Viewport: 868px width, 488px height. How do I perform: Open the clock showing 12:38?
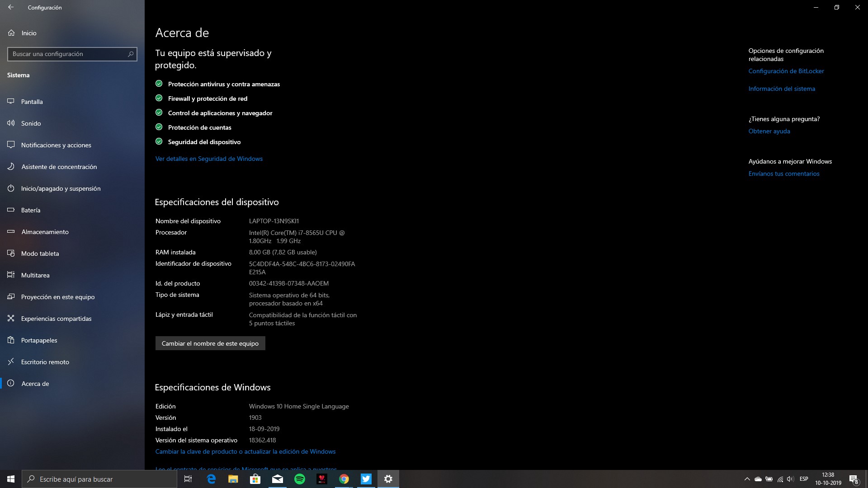coord(828,479)
